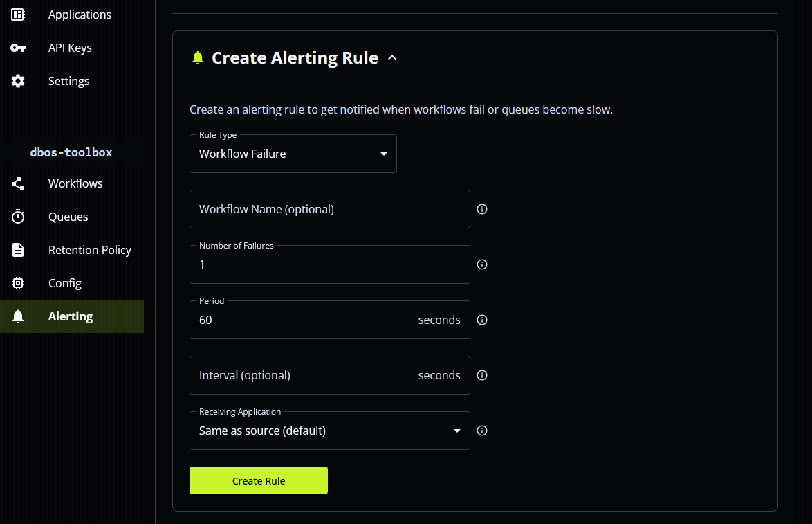Collapse the Create Alerting Rule section
The width and height of the screenshot is (812, 524).
click(392, 58)
